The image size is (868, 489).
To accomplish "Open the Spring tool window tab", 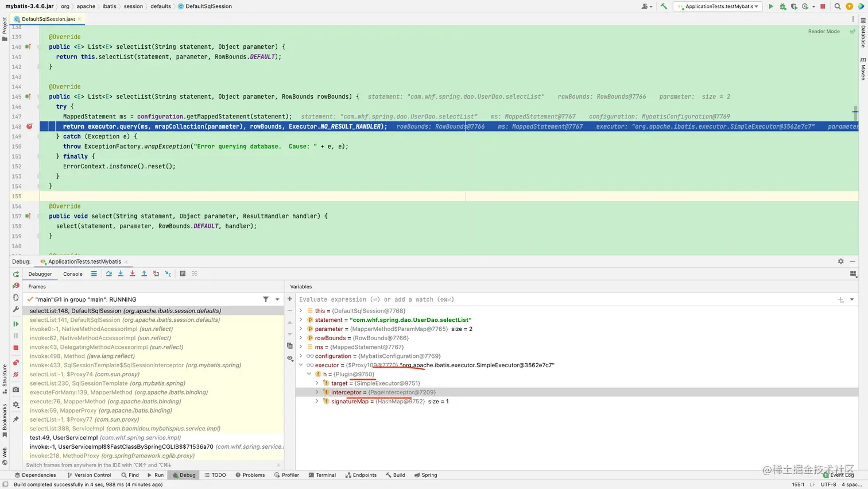I will [x=425, y=475].
